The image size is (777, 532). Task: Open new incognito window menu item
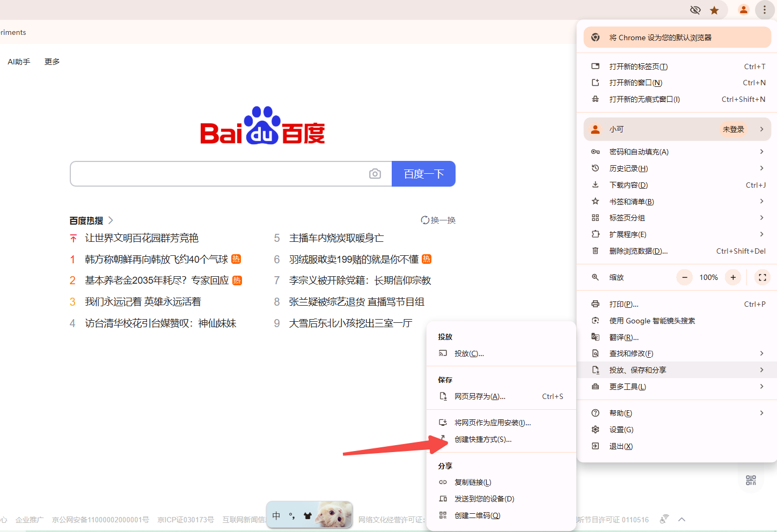point(677,99)
